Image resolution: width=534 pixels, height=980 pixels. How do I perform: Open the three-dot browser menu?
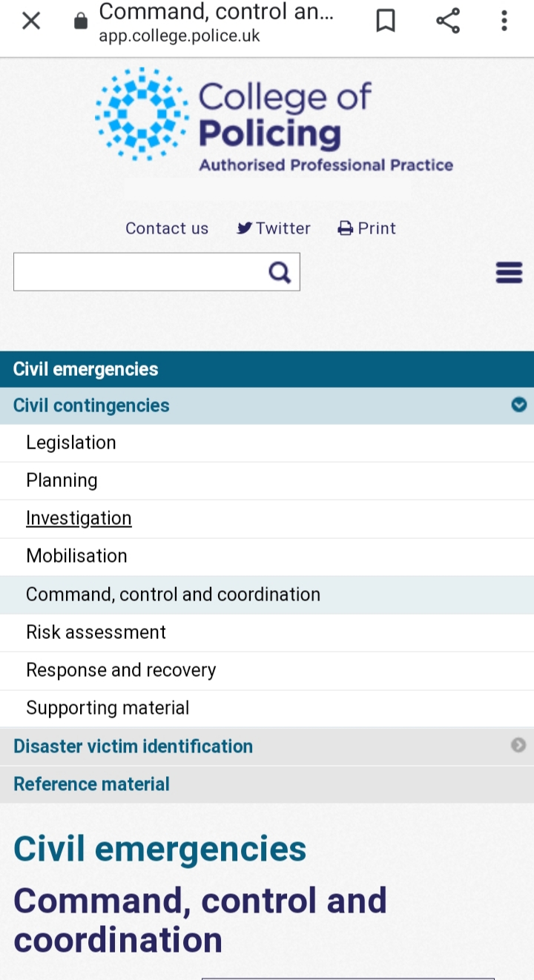point(504,21)
